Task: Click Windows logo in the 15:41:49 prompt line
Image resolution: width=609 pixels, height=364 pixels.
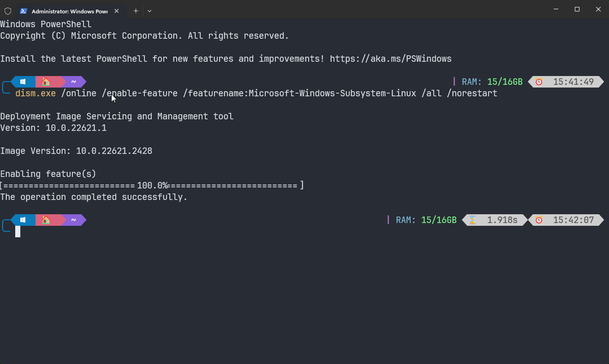Action: coord(23,82)
